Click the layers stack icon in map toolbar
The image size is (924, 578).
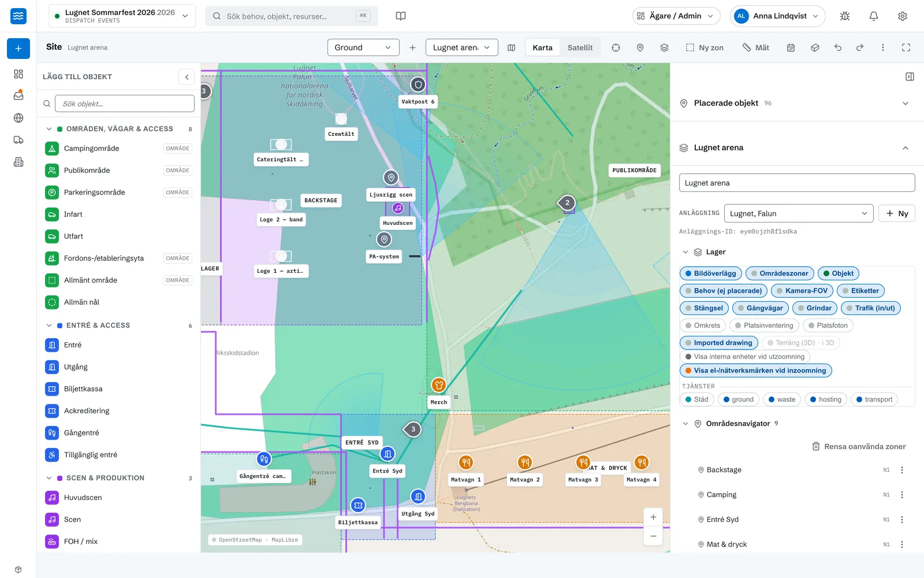[x=664, y=47]
